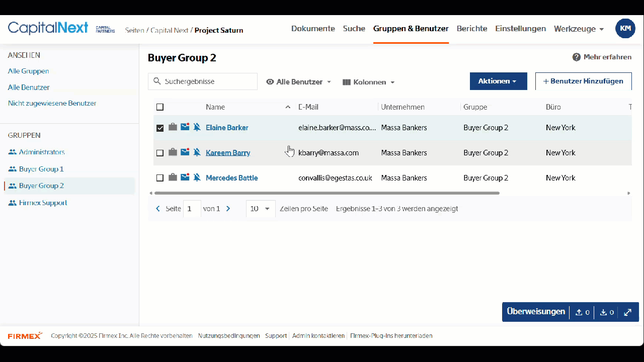Click muted bell icon in Mercedes Battle row

point(197,177)
